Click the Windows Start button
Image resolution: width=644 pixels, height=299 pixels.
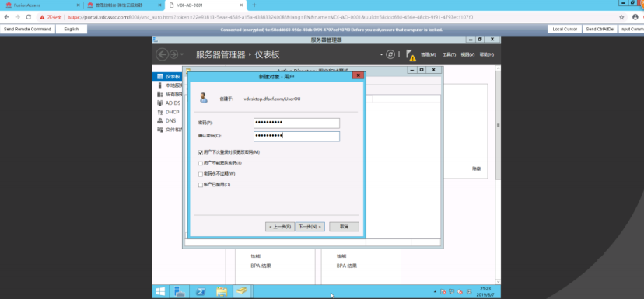point(160,291)
